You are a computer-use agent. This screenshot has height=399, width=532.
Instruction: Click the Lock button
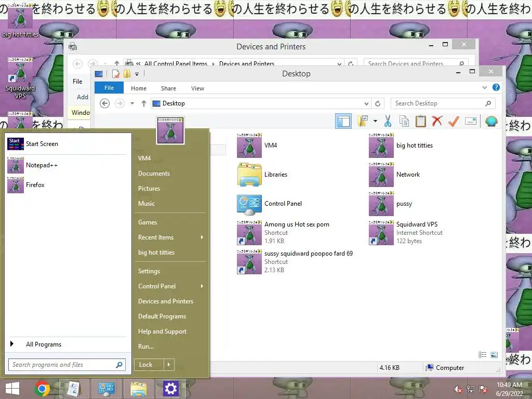pos(149,365)
